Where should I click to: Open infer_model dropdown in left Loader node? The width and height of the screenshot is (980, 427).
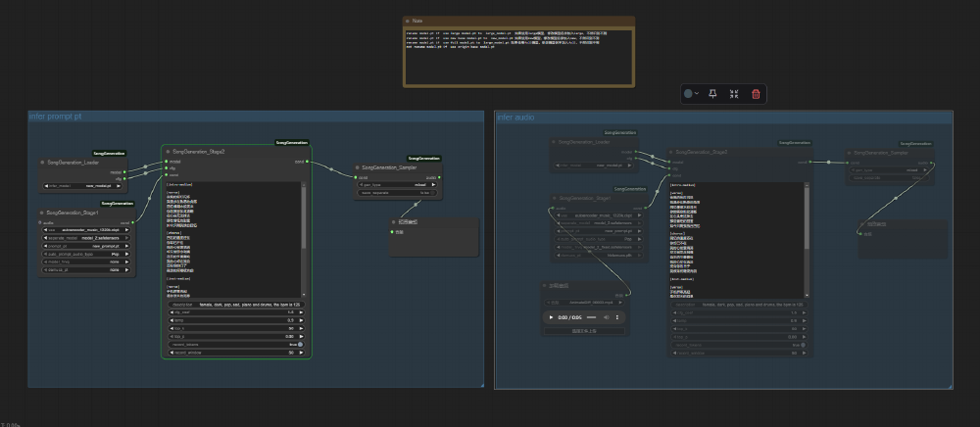coord(83,185)
